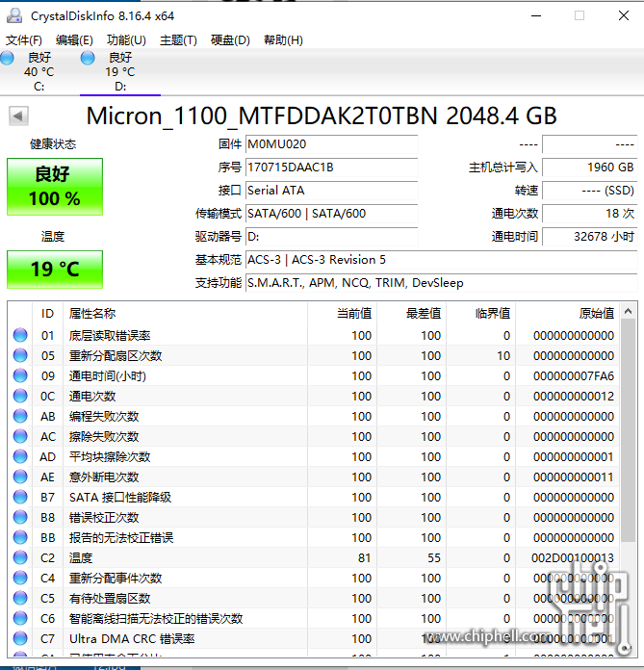
Task: Open the 功能(U) menu
Action: click(126, 40)
